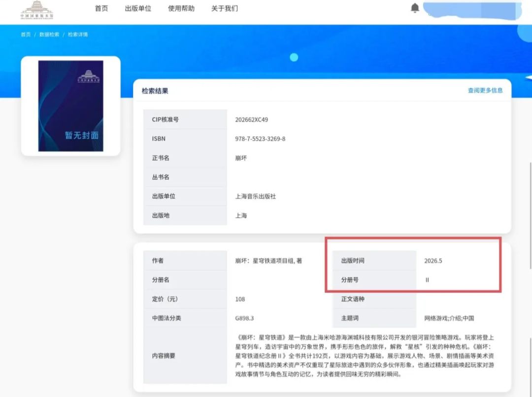Image resolution: width=532 pixels, height=397 pixels.
Task: Select the CIP number 202662XC49
Action: click(x=251, y=119)
